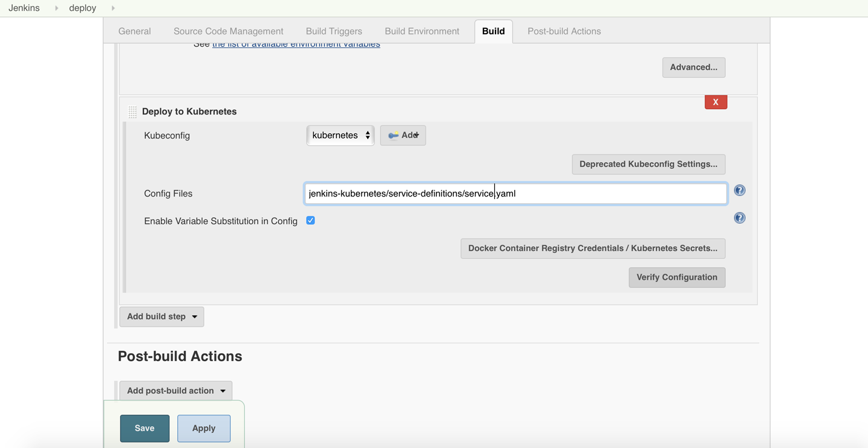Open list of available environment variables link
This screenshot has width=868, height=448.
(296, 45)
